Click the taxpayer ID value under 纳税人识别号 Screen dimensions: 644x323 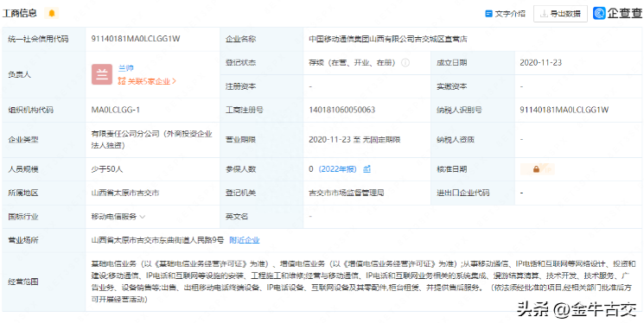564,110
